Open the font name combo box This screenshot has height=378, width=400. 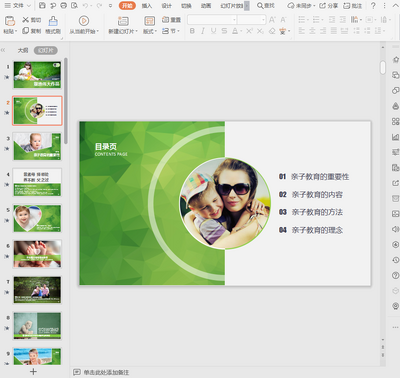[x=212, y=20]
